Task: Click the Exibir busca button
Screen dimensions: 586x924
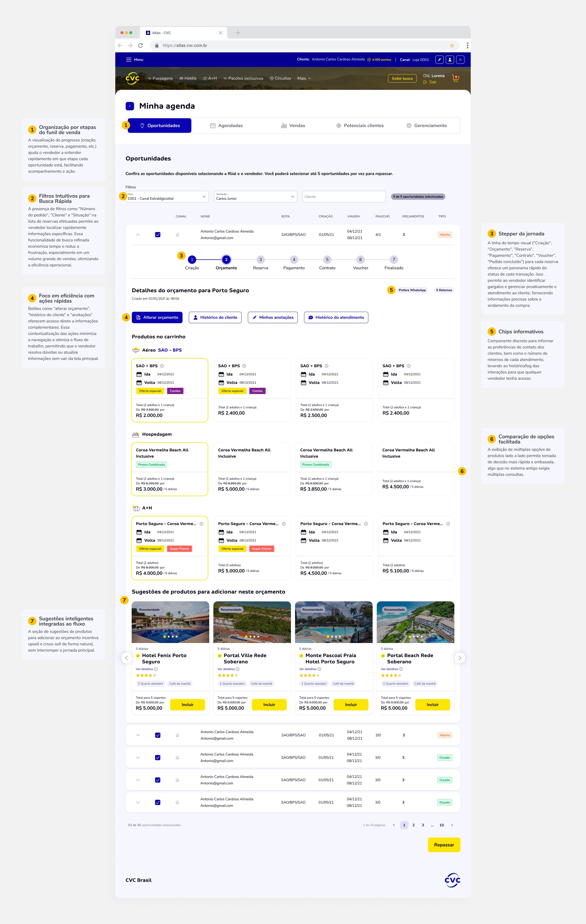Action: (402, 78)
